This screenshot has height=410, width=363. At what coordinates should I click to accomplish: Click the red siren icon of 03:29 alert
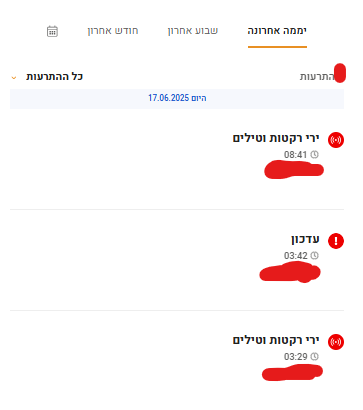point(336,342)
